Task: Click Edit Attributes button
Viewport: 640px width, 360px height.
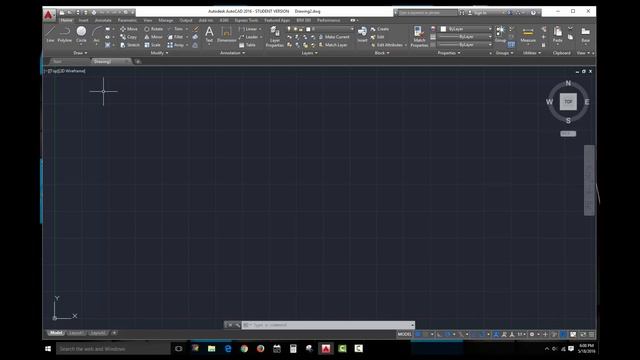Action: pyautogui.click(x=387, y=45)
